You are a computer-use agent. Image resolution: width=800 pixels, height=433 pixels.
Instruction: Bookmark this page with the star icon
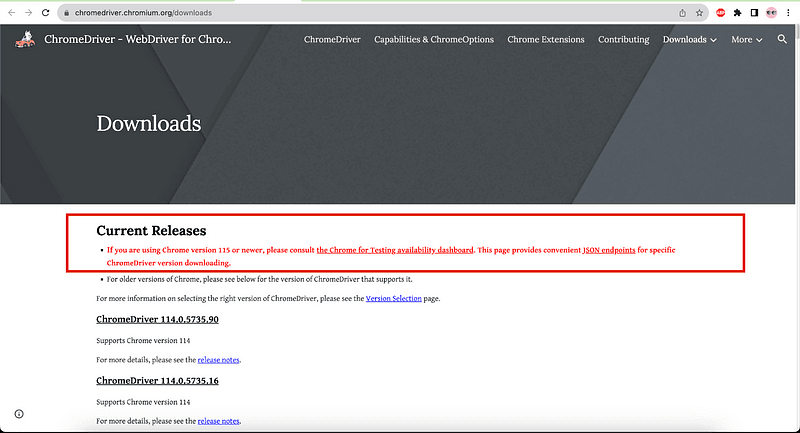(x=699, y=13)
